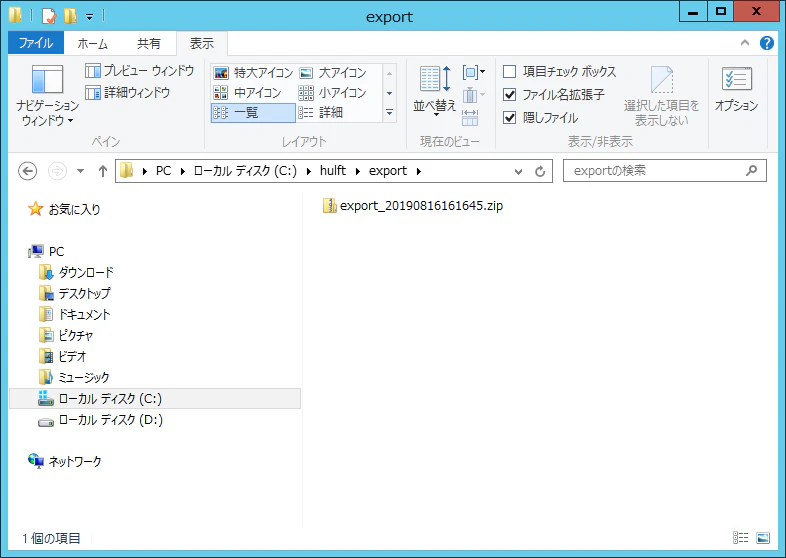Refresh the current folder view

coord(540,171)
